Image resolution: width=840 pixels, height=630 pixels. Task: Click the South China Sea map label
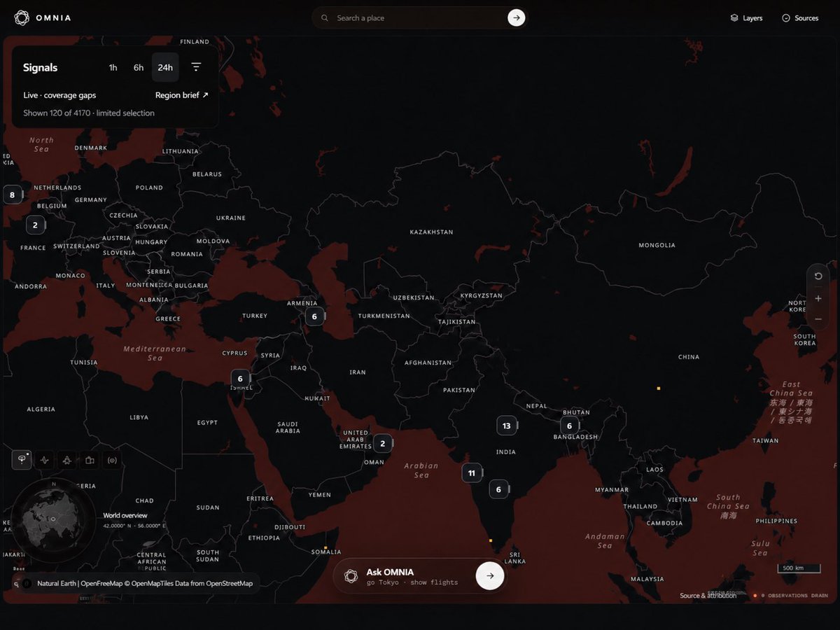pyautogui.click(x=728, y=506)
